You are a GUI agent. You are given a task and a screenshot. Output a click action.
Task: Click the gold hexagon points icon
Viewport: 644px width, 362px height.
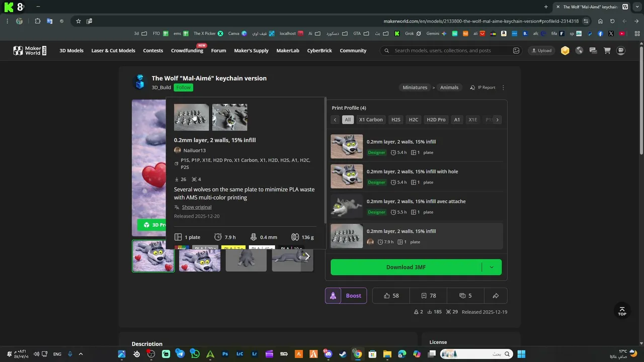click(x=565, y=50)
